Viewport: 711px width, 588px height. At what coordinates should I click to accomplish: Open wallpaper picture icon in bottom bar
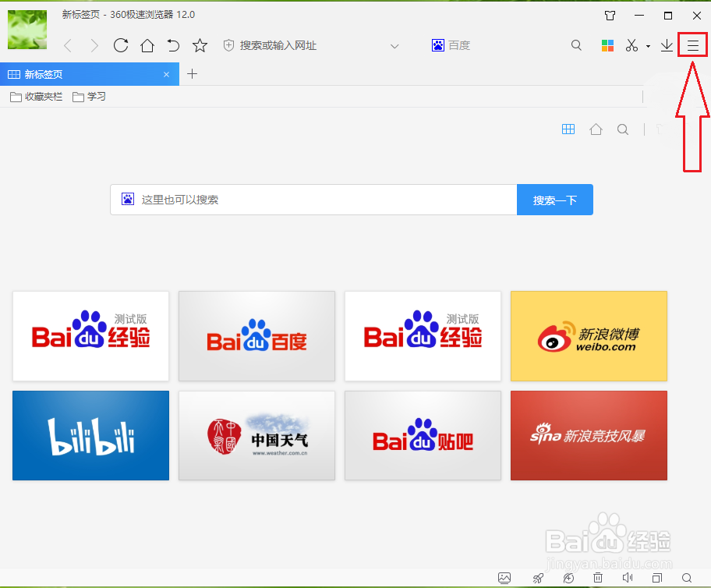point(504,578)
